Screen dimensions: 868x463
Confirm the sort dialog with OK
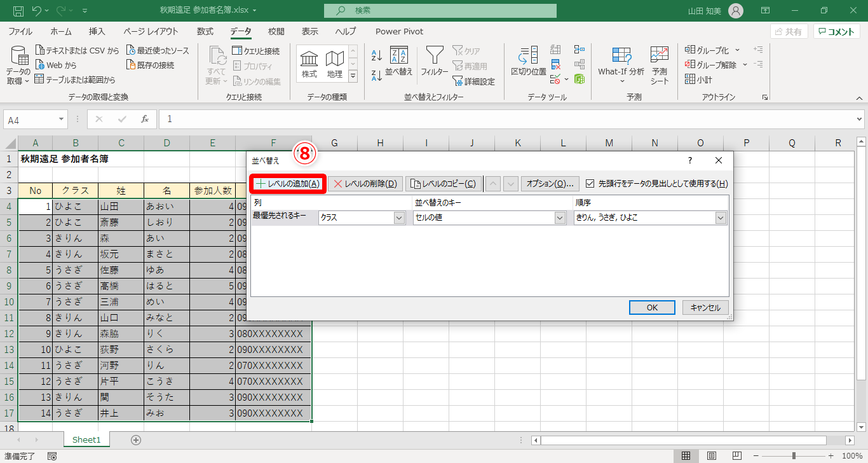[652, 307]
